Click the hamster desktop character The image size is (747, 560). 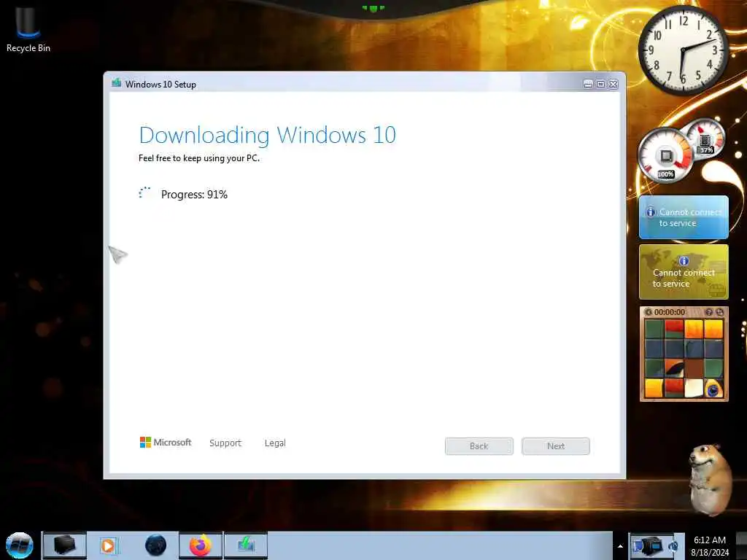click(x=709, y=480)
